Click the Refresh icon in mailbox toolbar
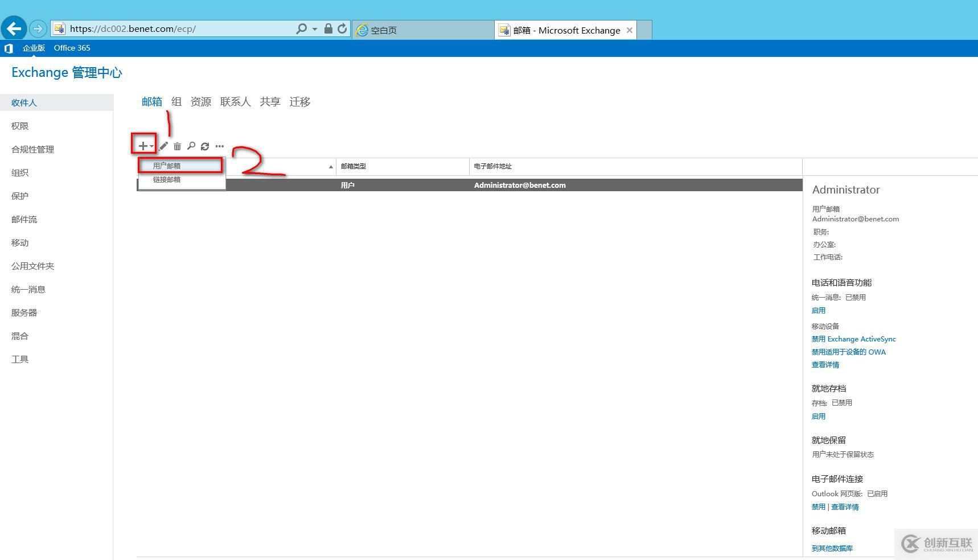Screen dimensions: 978x560 pyautogui.click(x=205, y=146)
